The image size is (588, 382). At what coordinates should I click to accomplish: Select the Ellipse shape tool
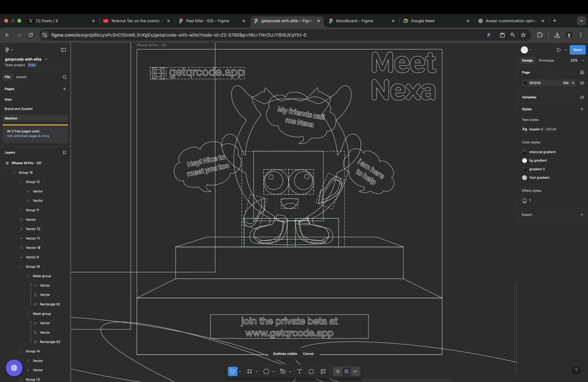click(266, 372)
